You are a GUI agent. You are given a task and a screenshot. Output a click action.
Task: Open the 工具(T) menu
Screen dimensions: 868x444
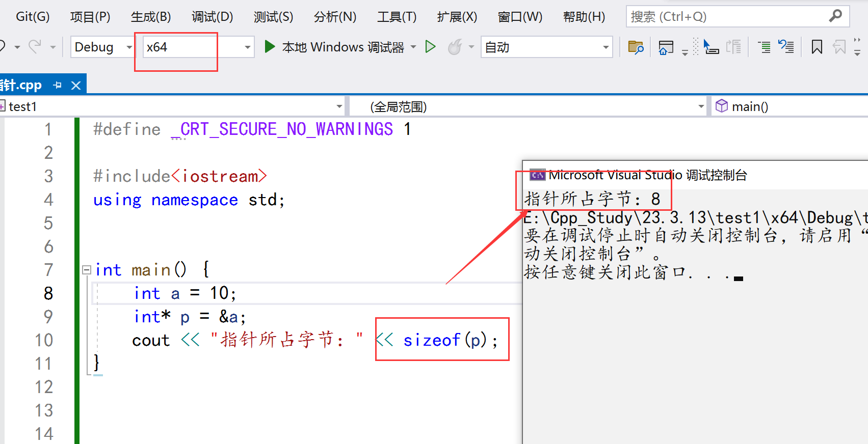pos(397,16)
